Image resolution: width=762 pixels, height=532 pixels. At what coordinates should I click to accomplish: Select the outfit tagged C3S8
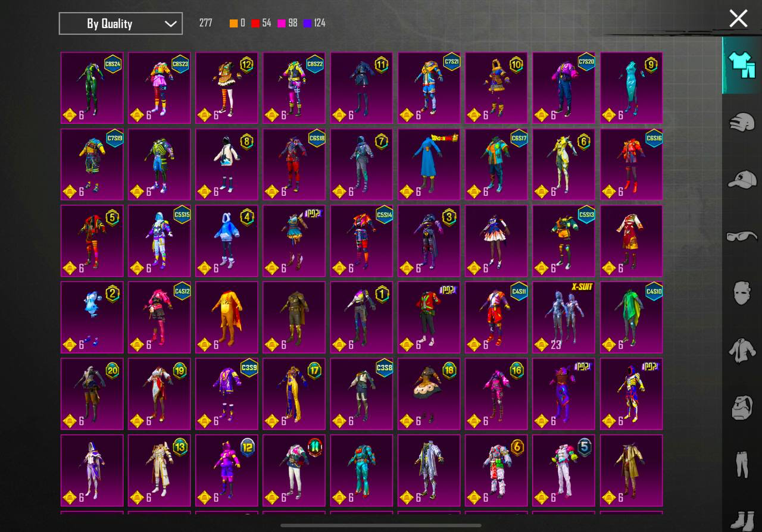(x=361, y=394)
